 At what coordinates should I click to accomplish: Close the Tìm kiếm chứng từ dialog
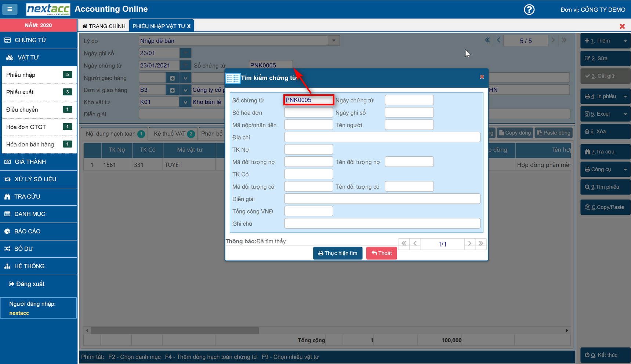pyautogui.click(x=482, y=77)
